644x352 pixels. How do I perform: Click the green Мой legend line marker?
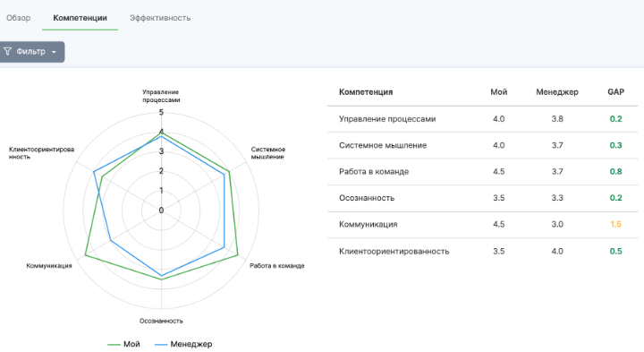pyautogui.click(x=114, y=344)
